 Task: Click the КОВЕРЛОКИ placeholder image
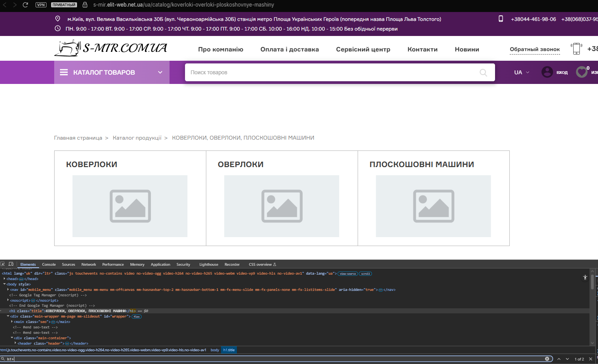pos(130,206)
